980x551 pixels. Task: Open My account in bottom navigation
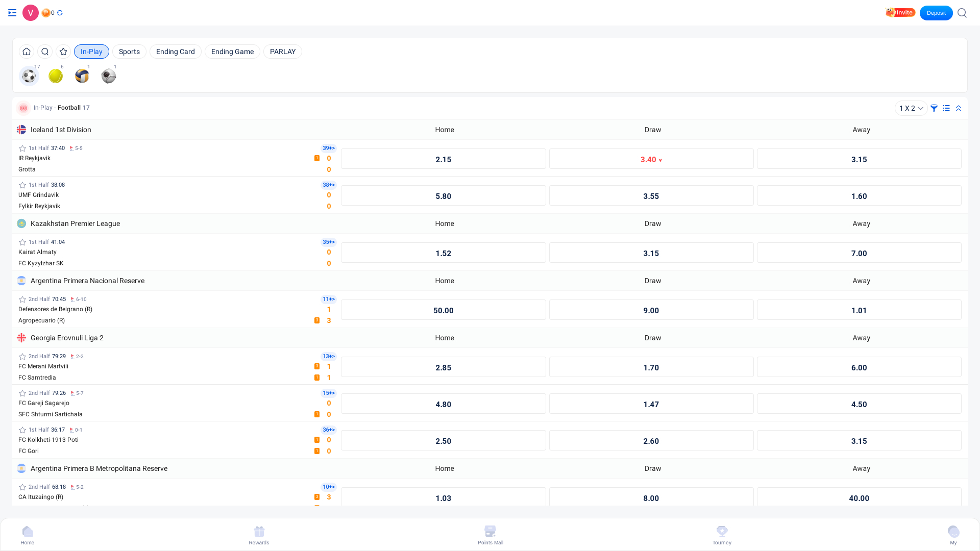pyautogui.click(x=953, y=535)
